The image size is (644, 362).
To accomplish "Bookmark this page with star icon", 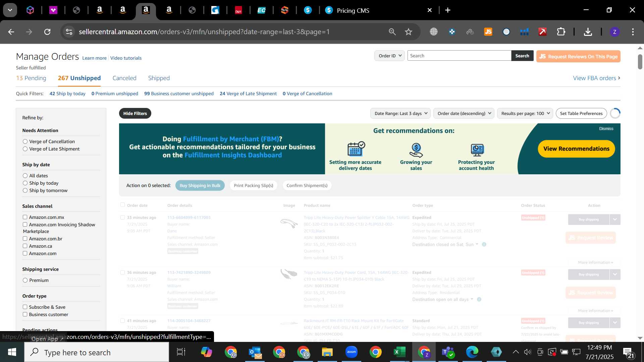I will tap(408, 32).
